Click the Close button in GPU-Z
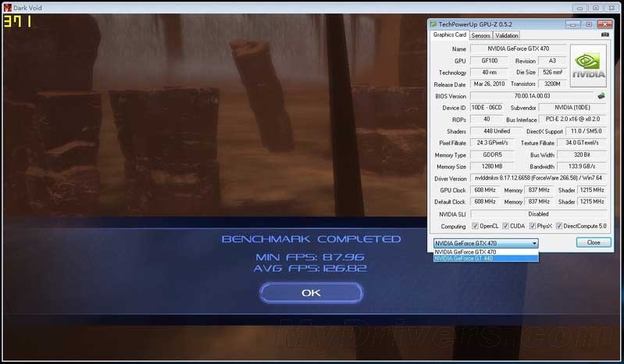Screen dimensions: 624x364 pyautogui.click(x=594, y=243)
